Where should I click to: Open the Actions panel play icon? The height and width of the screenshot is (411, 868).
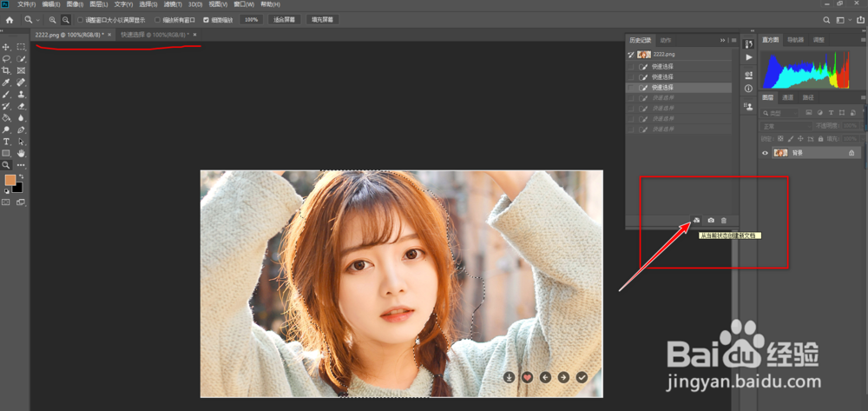748,57
